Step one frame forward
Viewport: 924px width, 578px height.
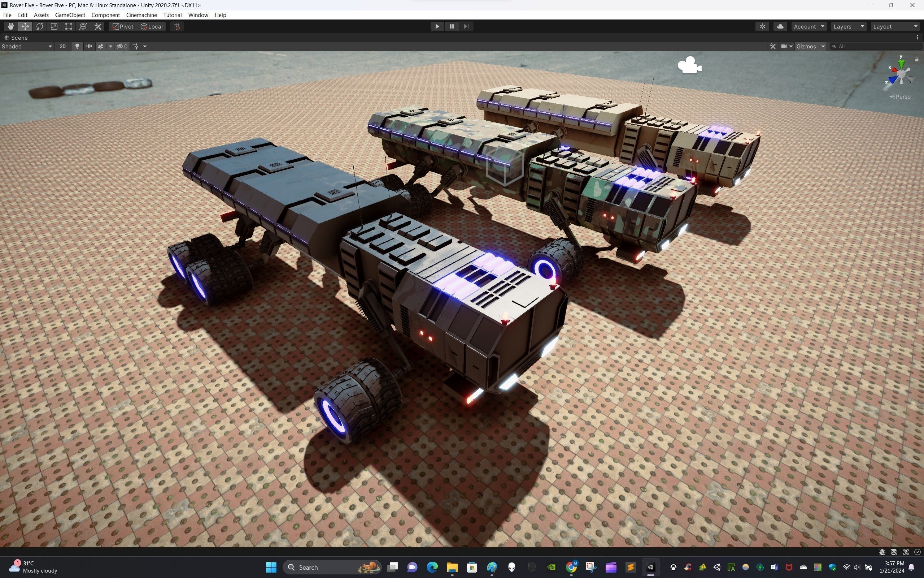pos(466,26)
